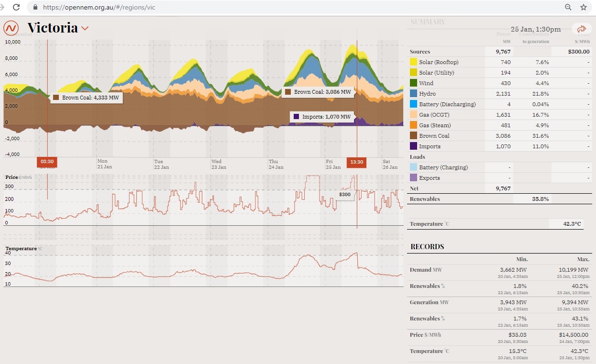Open the browser zoom magnifier icon
Image resolution: width=596 pixels, height=364 pixels.
tap(568, 7)
